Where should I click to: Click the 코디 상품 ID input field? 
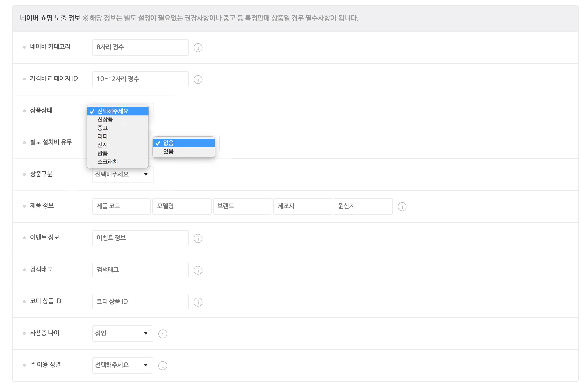point(141,302)
